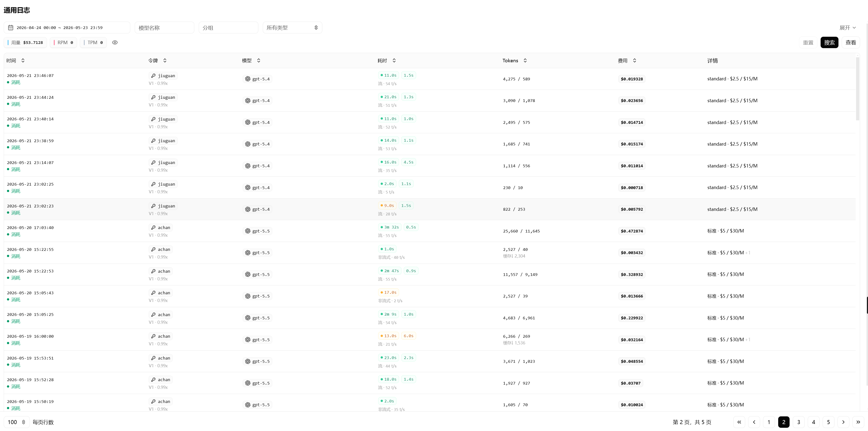
Task: Click the calendar icon in date range field
Action: (x=11, y=28)
